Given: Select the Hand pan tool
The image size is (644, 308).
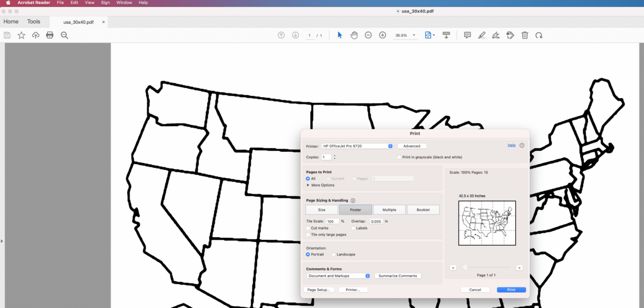Looking at the screenshot, I should [354, 35].
